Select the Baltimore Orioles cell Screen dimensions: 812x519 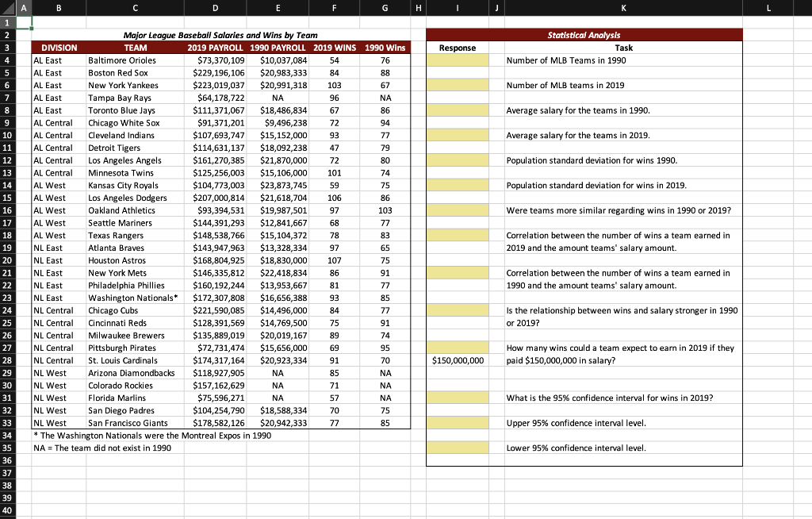(135, 60)
